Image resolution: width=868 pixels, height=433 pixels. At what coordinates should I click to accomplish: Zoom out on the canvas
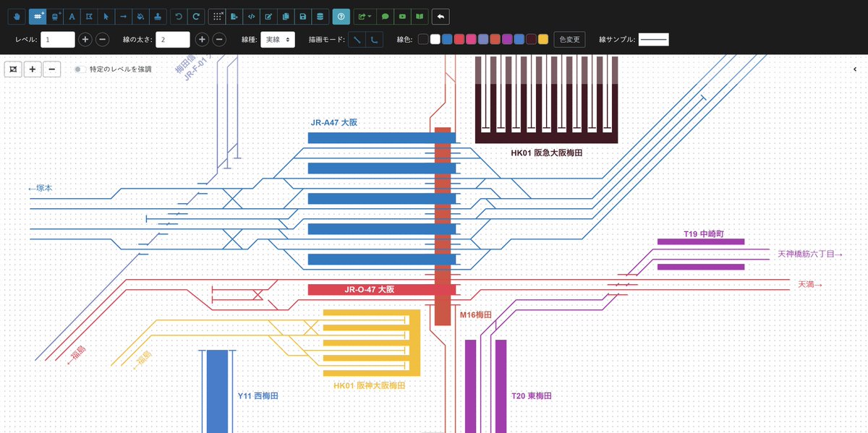pyautogui.click(x=51, y=69)
